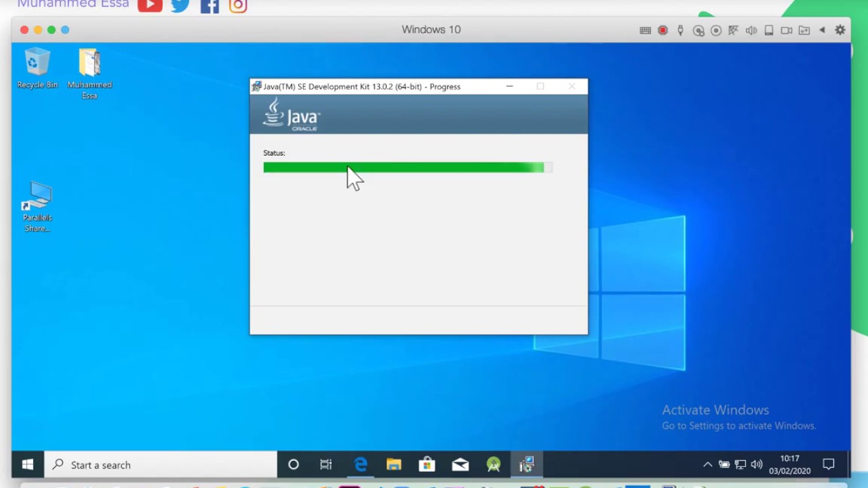Select the Java installer taskbar icon
Screen dimensions: 868x488
(527, 465)
